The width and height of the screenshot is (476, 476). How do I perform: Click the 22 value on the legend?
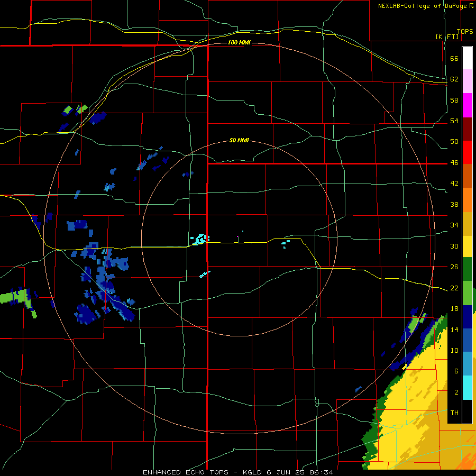(x=454, y=288)
